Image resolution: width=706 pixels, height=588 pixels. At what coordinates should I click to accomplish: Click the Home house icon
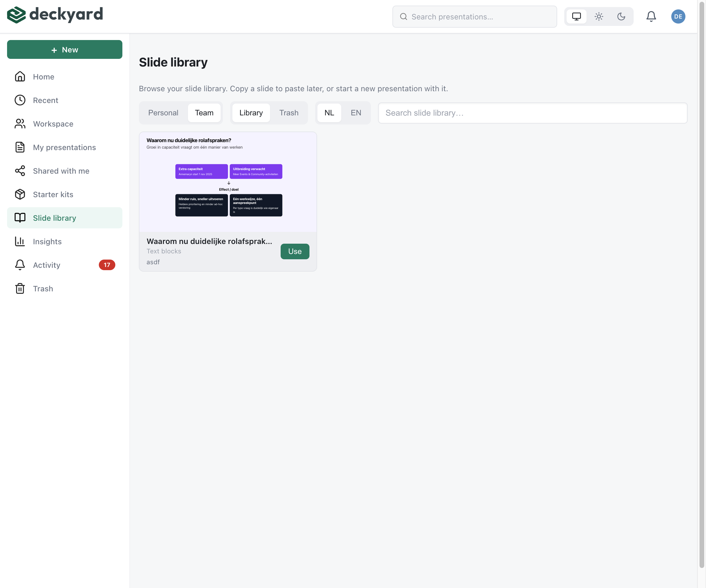pyautogui.click(x=20, y=77)
